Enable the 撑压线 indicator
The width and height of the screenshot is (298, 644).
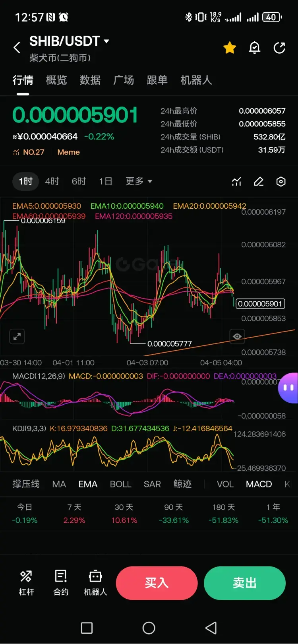tap(26, 484)
